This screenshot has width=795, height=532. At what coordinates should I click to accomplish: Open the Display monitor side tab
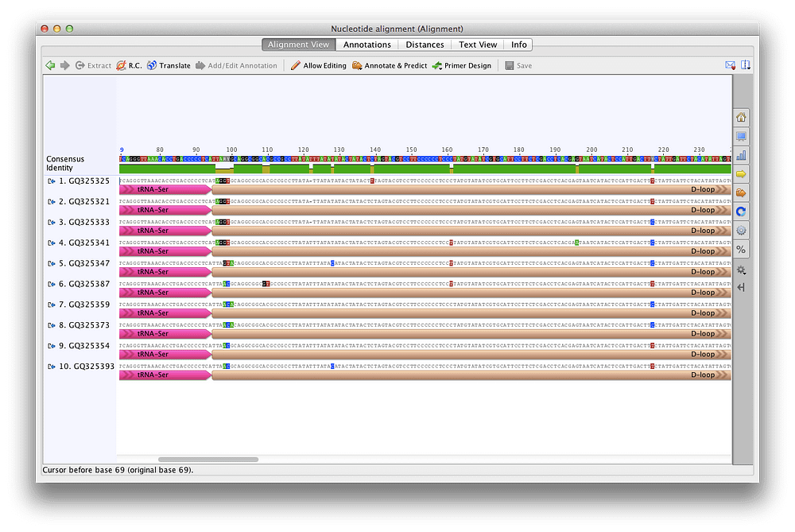pos(741,137)
